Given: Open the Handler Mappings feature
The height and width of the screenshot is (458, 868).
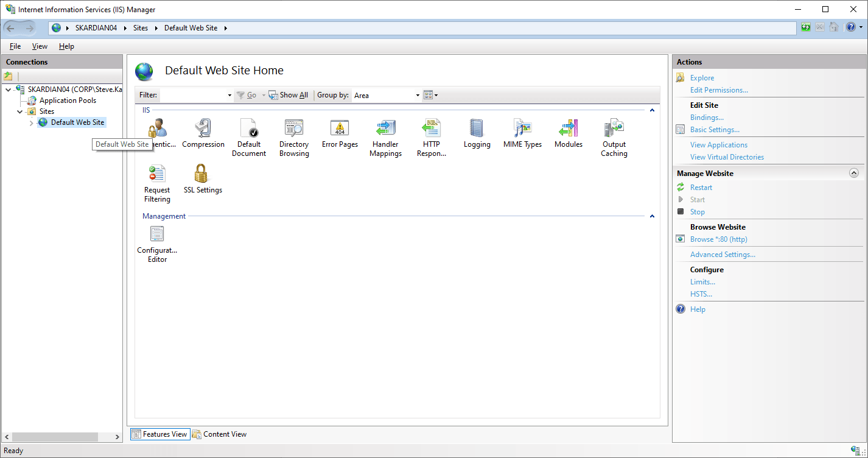Looking at the screenshot, I should coord(385,138).
